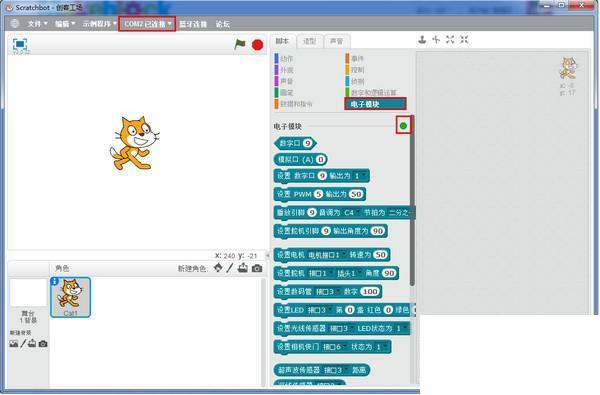The width and height of the screenshot is (600, 395).
Task: Open the Cat1 sprite info button
Action: (x=54, y=281)
